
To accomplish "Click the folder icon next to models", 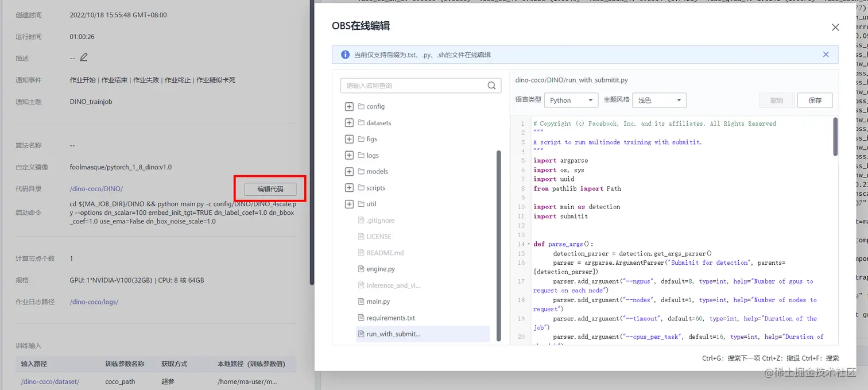I will click(x=361, y=171).
